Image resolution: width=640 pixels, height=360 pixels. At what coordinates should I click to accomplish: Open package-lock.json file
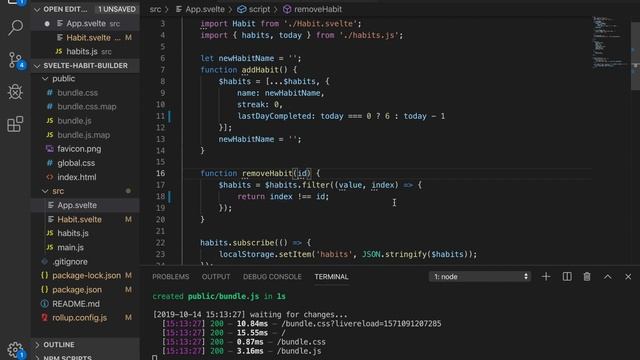[x=86, y=276]
